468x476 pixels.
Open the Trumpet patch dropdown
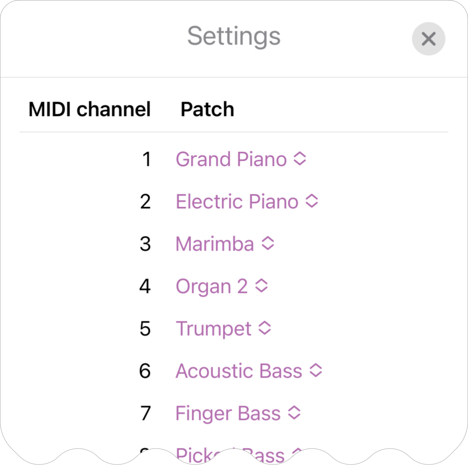pyautogui.click(x=223, y=328)
